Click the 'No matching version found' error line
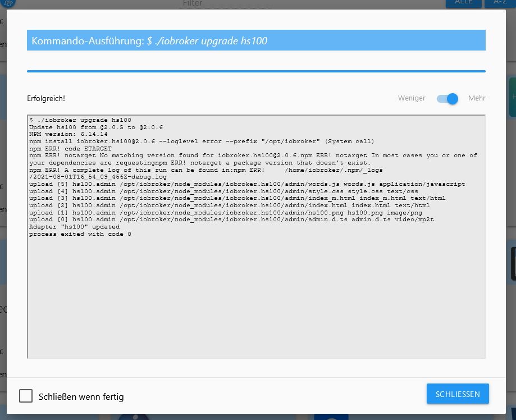Screen dimensions: 516x420 (253, 156)
